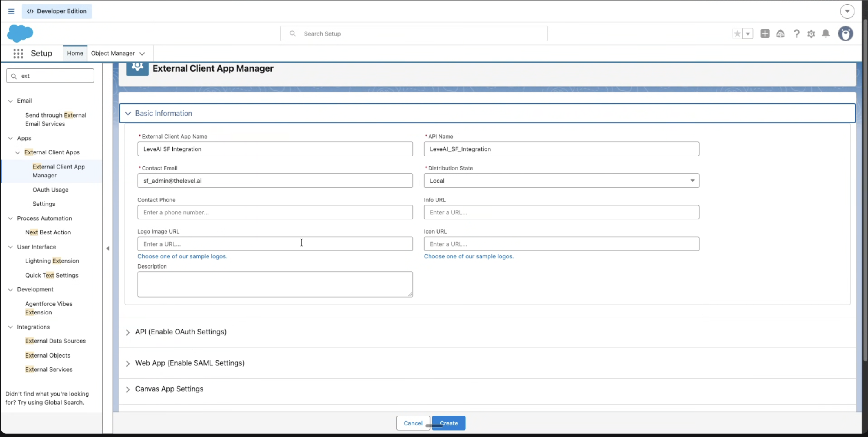The width and height of the screenshot is (868, 437).
Task: Click the External Client App Name field
Action: pyautogui.click(x=275, y=149)
